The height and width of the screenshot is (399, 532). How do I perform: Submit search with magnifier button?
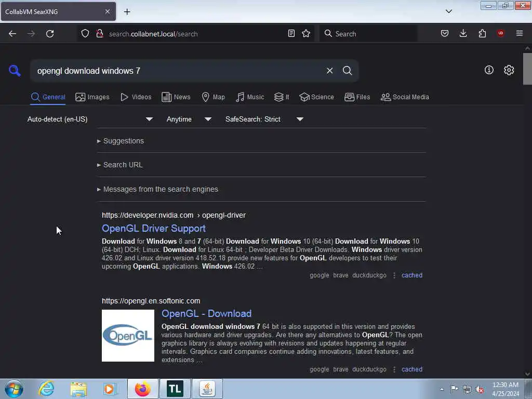coord(347,71)
